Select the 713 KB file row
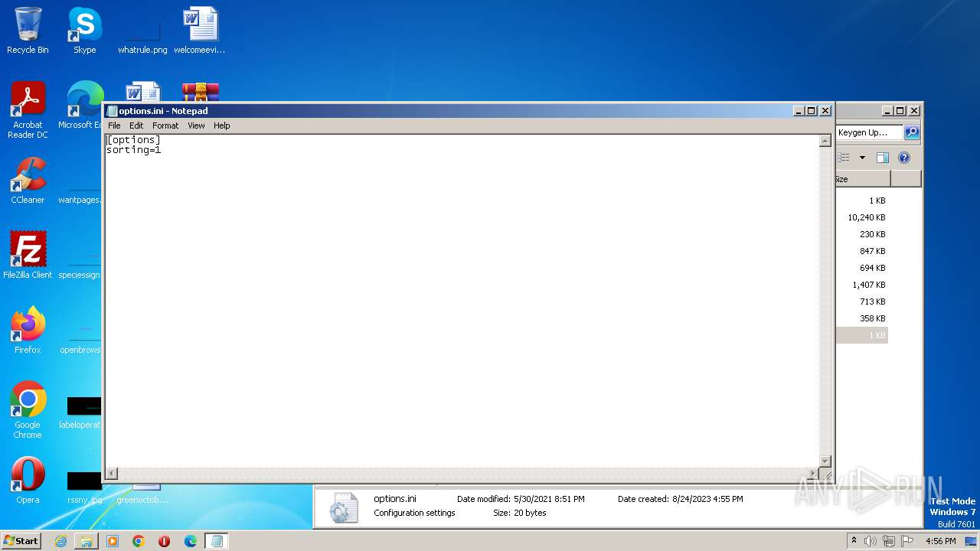980x551 pixels. [862, 302]
